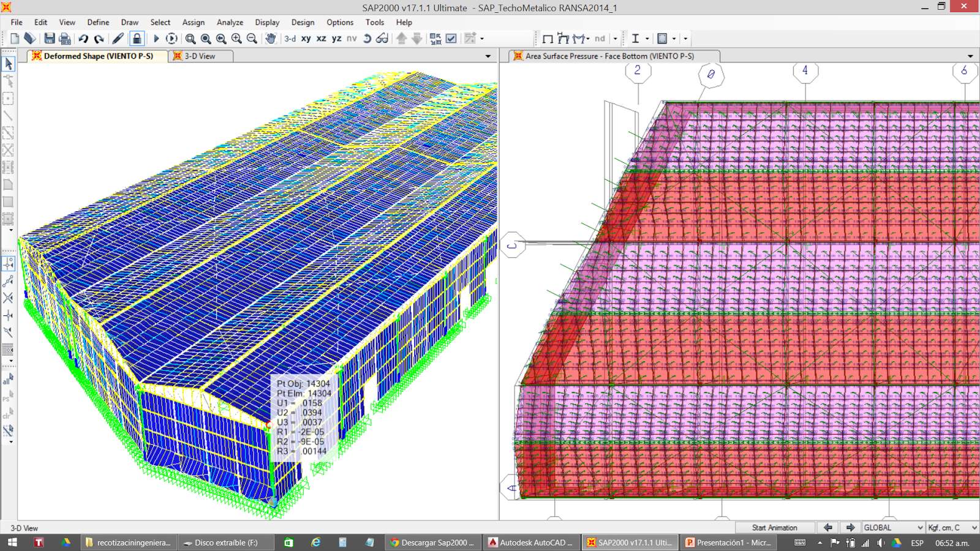Click the Zoom Out One Step icon
The height and width of the screenshot is (551, 980).
(x=252, y=39)
